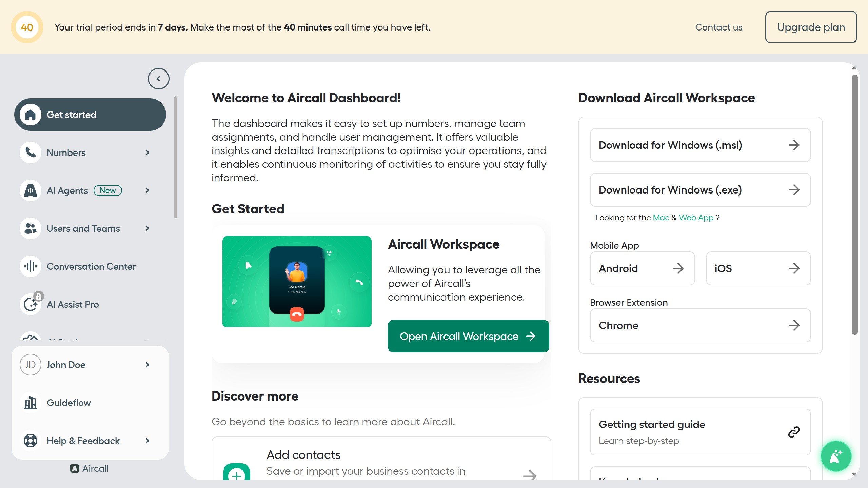Click the Web App link
The width and height of the screenshot is (868, 488).
[x=696, y=218]
